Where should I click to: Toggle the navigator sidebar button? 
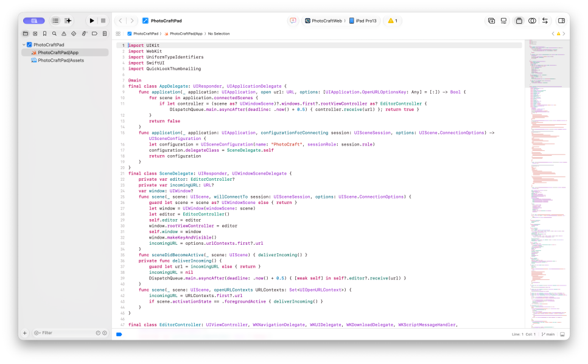tap(33, 21)
